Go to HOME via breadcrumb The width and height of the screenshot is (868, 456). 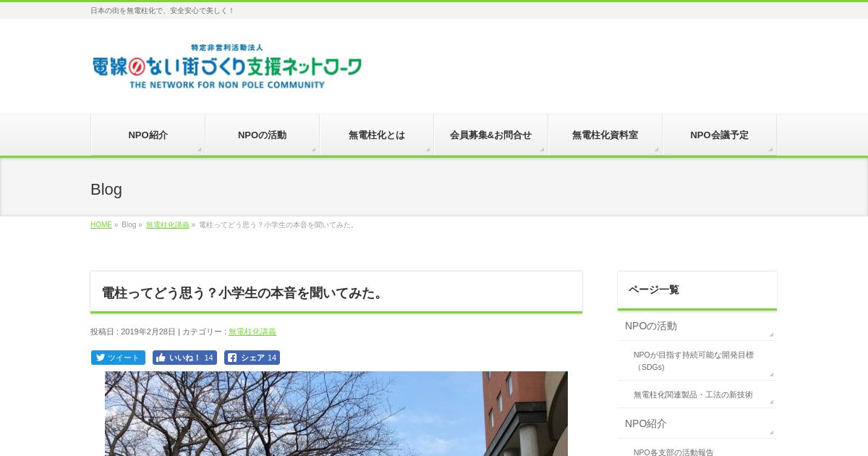(x=101, y=225)
